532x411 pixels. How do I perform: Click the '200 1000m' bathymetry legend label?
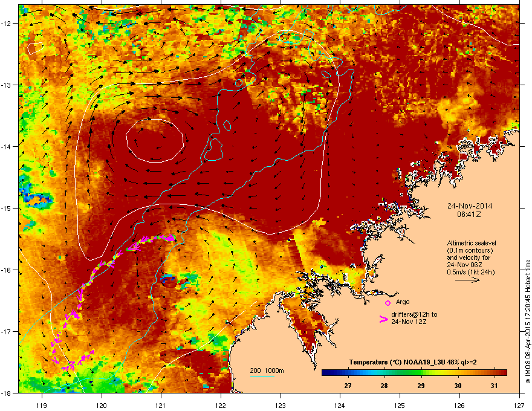[267, 371]
